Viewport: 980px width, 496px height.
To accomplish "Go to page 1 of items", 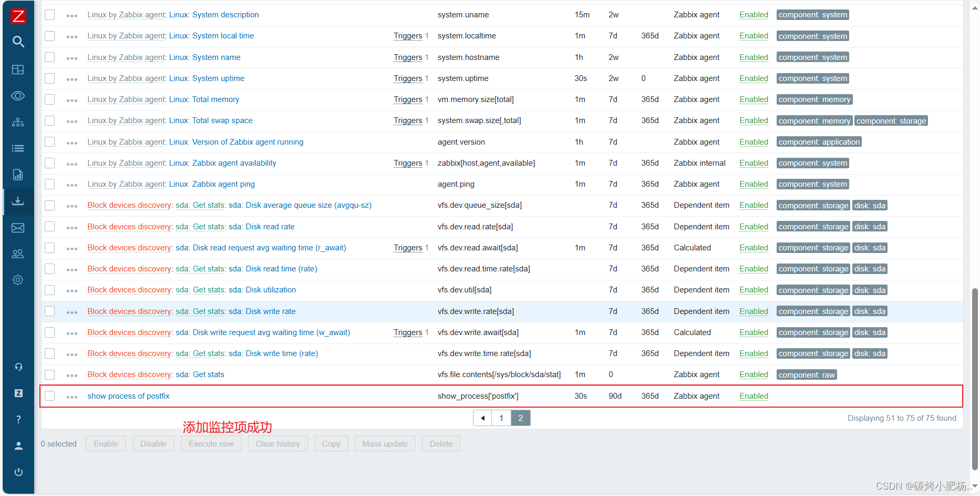I will point(501,418).
